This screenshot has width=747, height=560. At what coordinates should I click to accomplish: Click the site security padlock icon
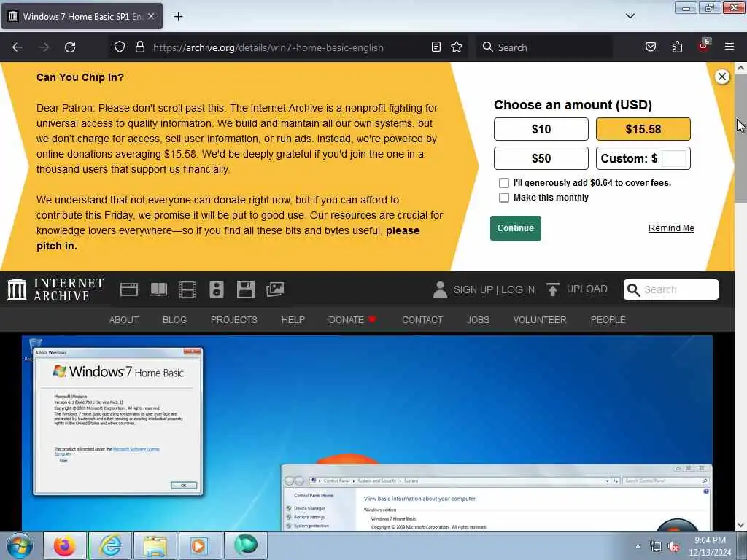(x=139, y=47)
